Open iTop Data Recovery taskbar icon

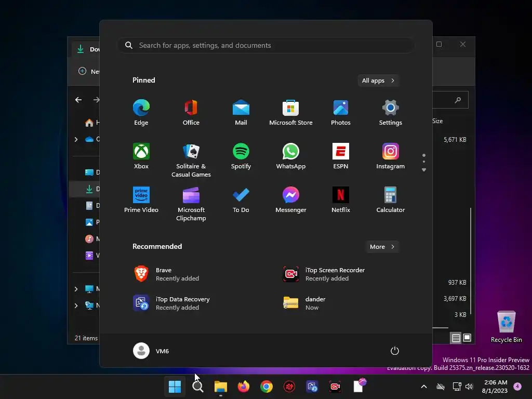coord(312,387)
